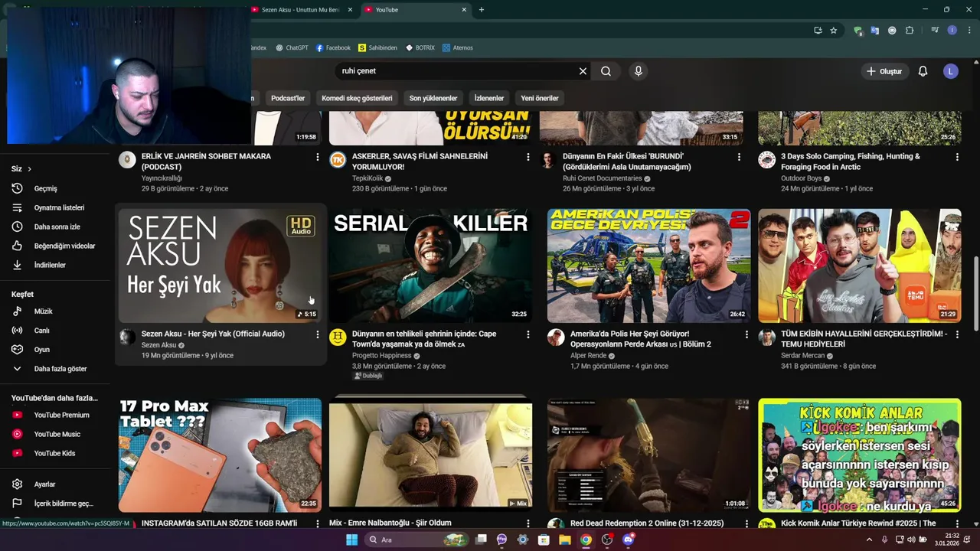Viewport: 980px width, 551px height.
Task: Click the Oluştur create button
Action: point(884,71)
